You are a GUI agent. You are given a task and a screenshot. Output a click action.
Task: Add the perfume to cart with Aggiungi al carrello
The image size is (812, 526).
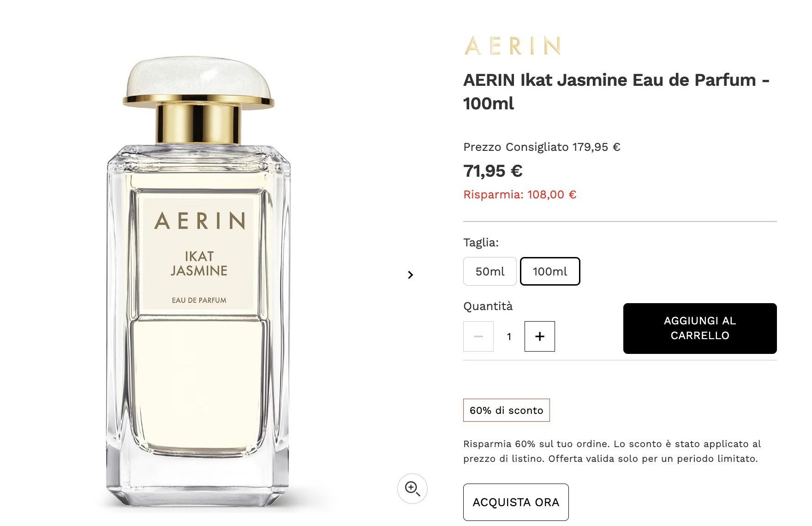[700, 329]
